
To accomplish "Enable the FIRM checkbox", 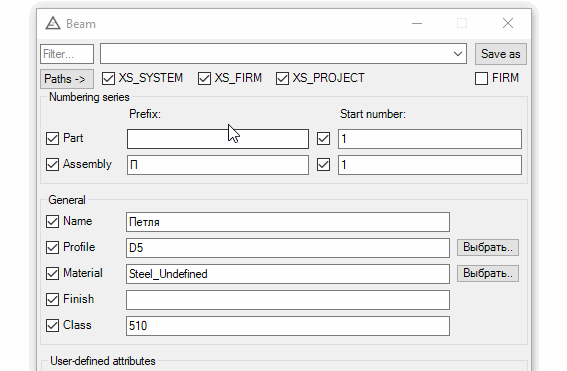I will coord(481,78).
